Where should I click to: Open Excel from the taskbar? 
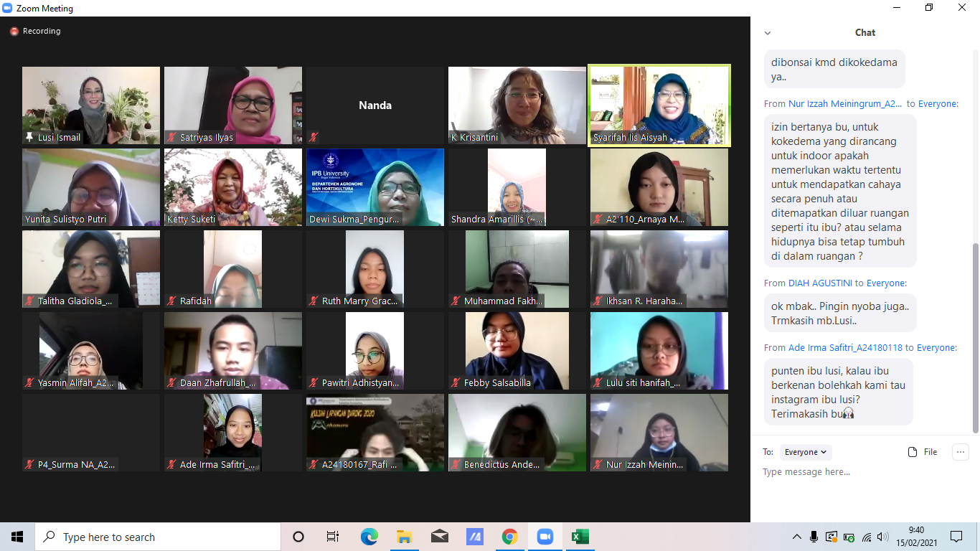point(580,537)
